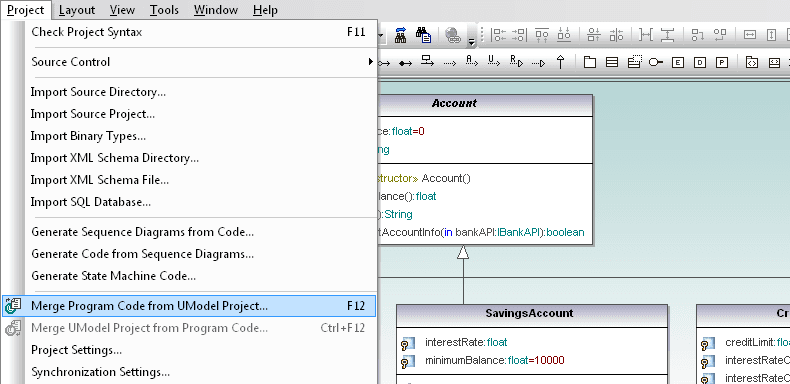Open the Help menu

[265, 10]
